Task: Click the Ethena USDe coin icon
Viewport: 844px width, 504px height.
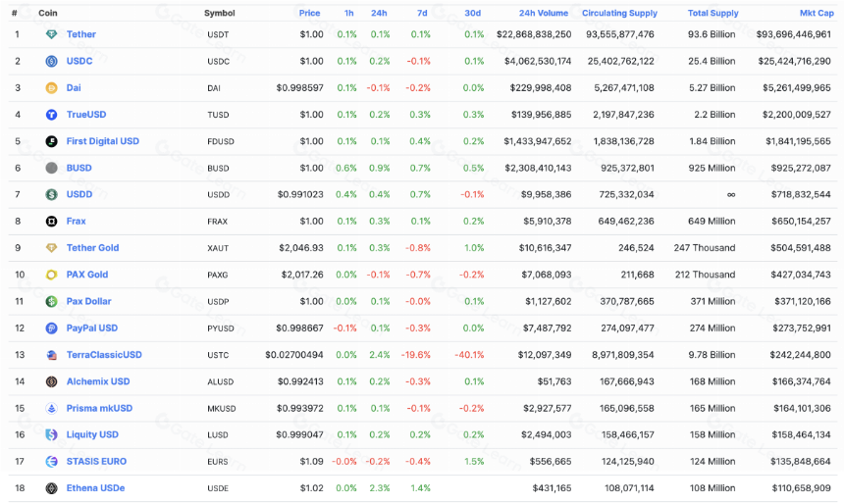Action: point(51,488)
